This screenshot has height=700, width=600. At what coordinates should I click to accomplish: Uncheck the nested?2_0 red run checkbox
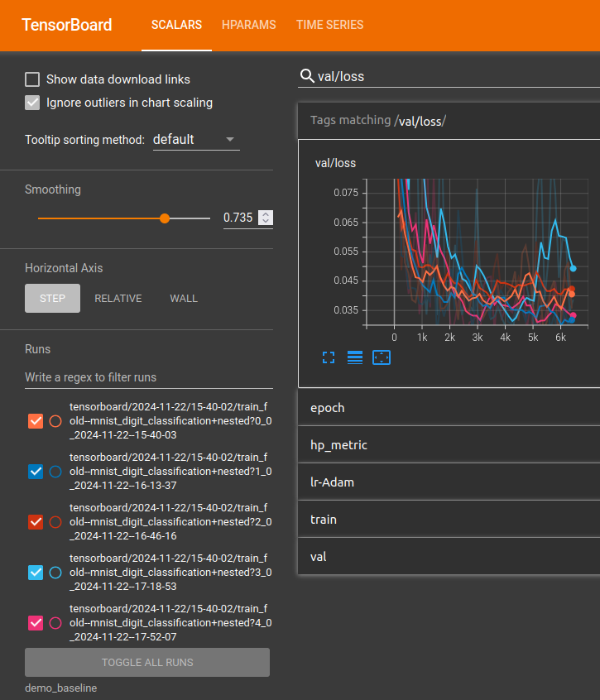click(36, 522)
